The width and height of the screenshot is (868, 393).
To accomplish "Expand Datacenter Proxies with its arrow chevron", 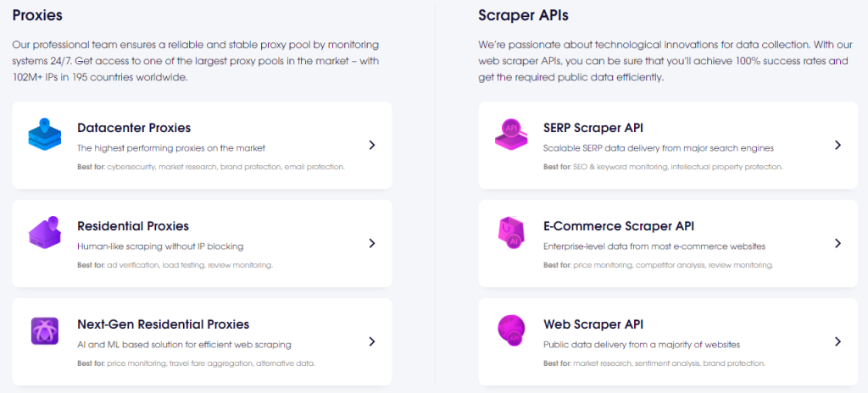I will click(372, 145).
